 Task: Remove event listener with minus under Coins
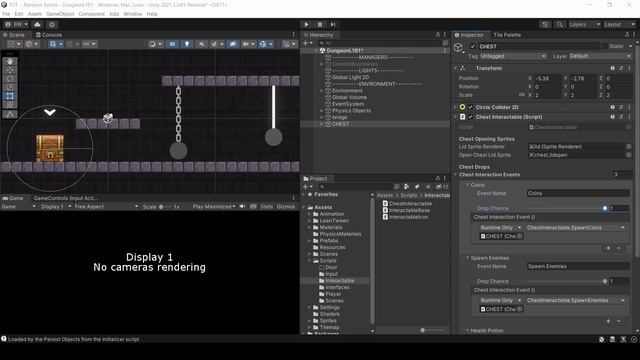pos(619,248)
